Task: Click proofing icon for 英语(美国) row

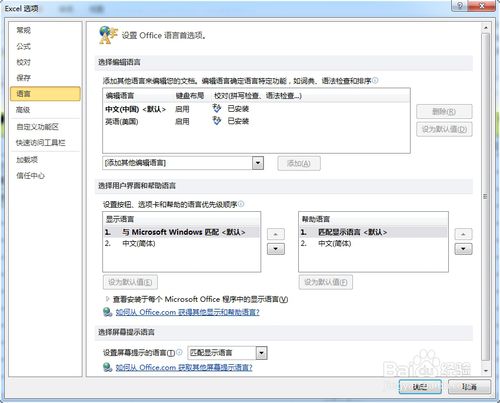Action: [x=217, y=121]
